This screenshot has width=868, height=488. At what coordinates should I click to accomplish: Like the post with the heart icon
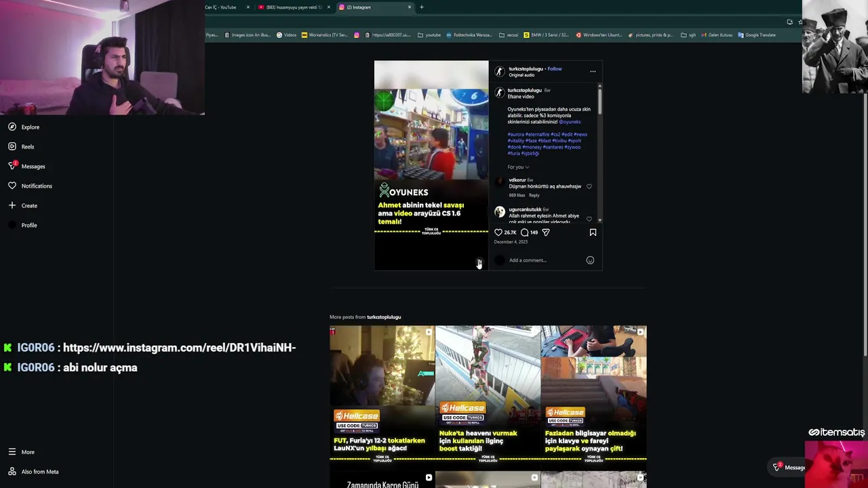pos(498,232)
